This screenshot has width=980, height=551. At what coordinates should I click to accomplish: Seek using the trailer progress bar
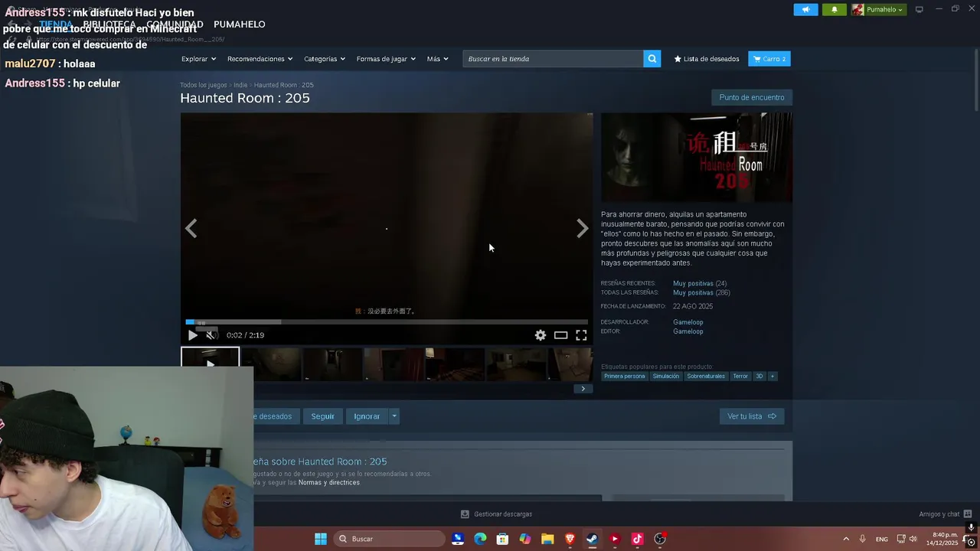(x=387, y=322)
